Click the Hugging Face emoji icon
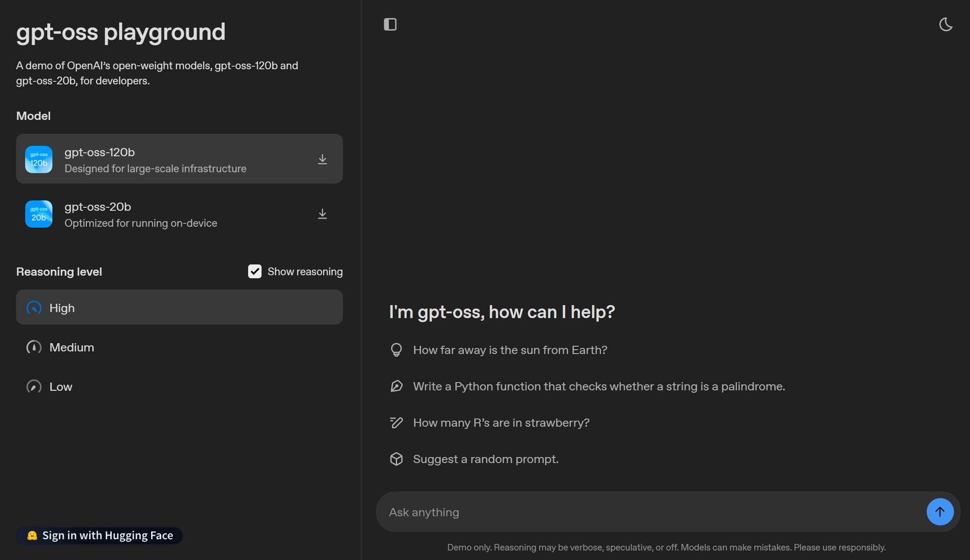The image size is (970, 560). click(32, 535)
